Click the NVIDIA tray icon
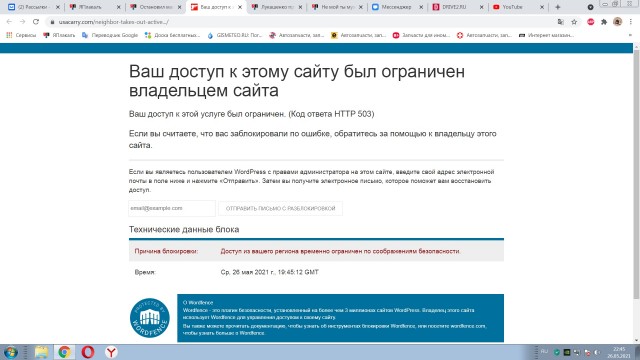Image resolution: width=640 pixels, height=360 pixels. [x=567, y=352]
